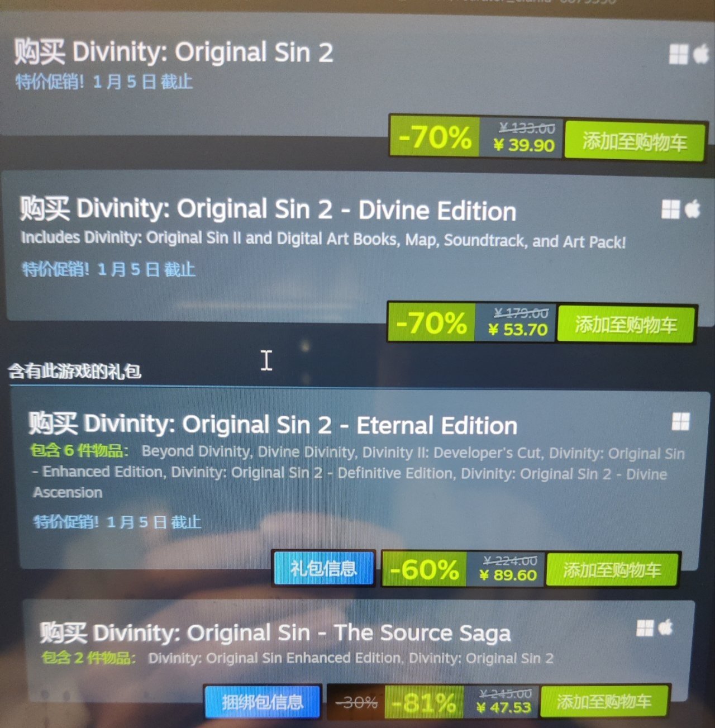715x728 pixels.
Task: Click Windows icon on Source Saga box
Action: 645,629
